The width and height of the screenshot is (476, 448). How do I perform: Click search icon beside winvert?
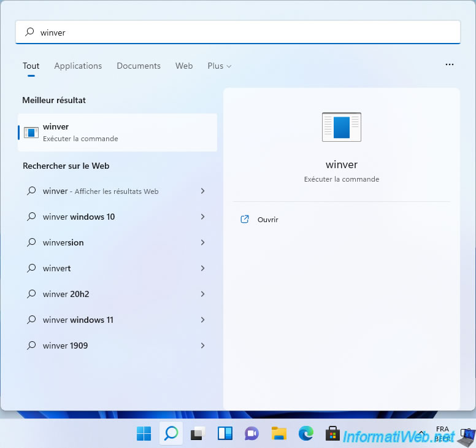tap(31, 268)
